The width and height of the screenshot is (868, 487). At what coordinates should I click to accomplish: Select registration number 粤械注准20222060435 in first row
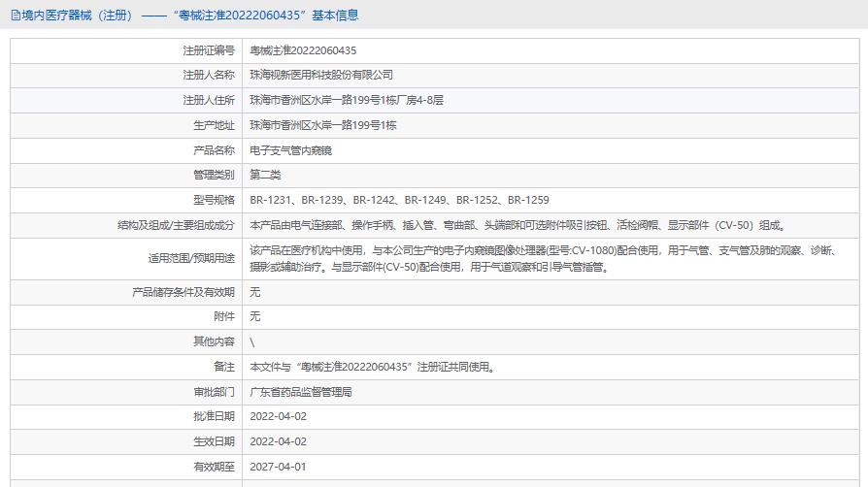tap(303, 50)
